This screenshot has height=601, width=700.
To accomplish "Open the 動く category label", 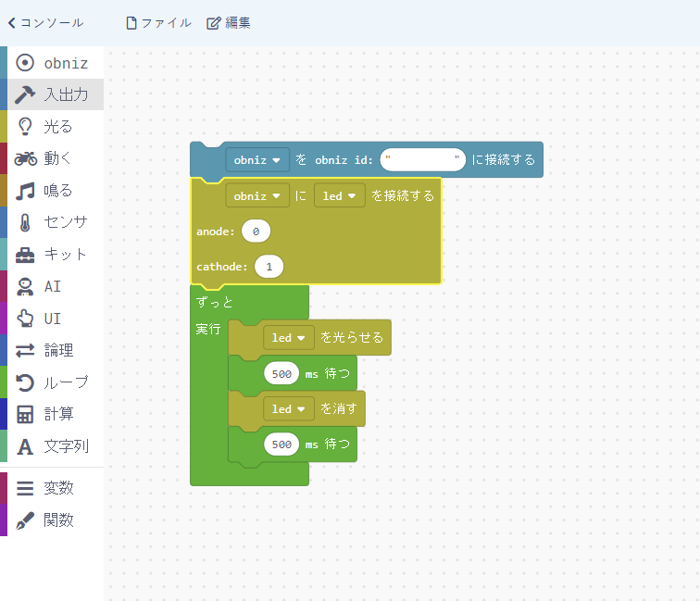I will click(x=57, y=158).
